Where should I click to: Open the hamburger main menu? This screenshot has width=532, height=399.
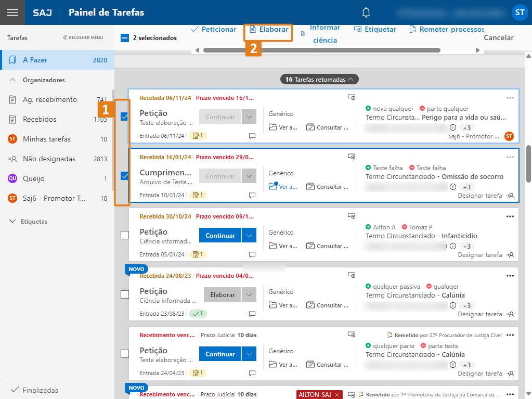click(x=12, y=12)
